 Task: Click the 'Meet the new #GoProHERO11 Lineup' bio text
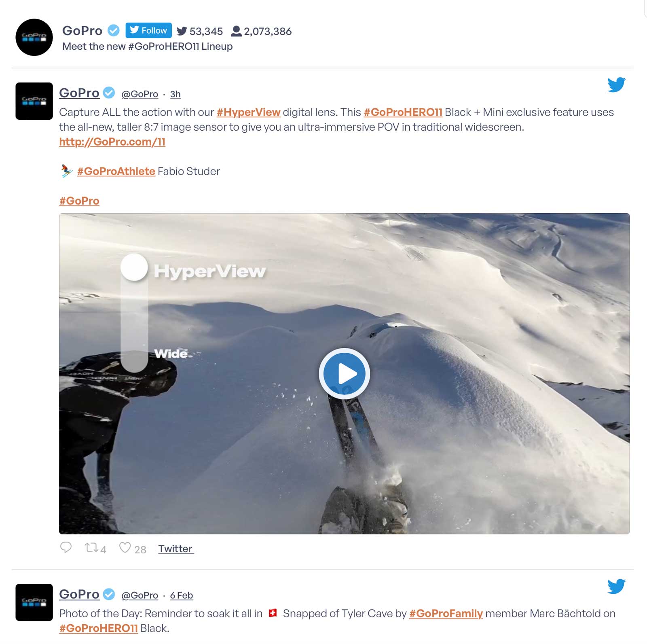point(147,46)
